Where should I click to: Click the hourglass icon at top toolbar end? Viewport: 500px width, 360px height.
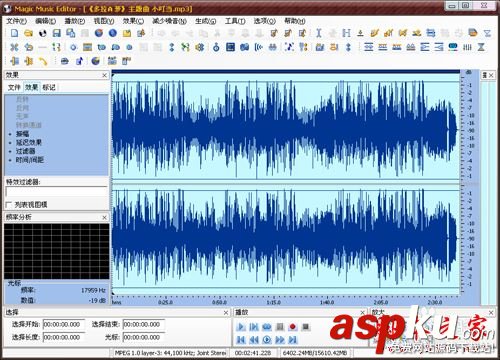click(487, 33)
